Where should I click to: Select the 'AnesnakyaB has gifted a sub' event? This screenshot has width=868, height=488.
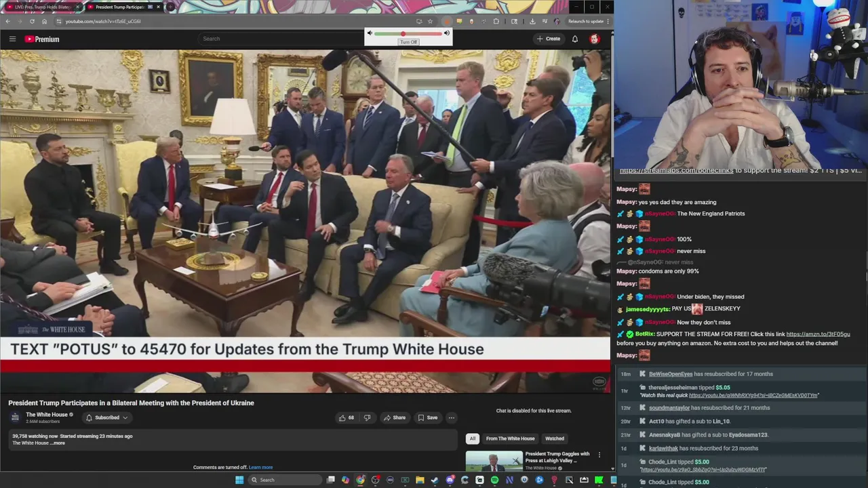click(x=741, y=435)
